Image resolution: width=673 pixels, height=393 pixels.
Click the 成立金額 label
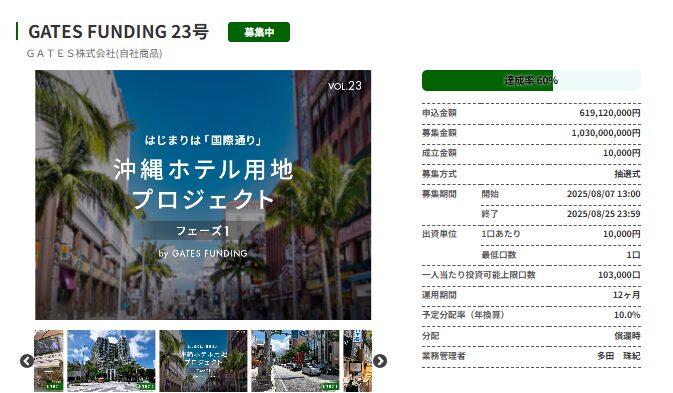point(439,153)
